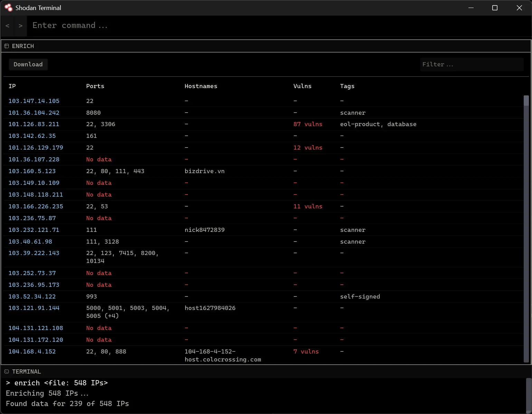Screen dimensions: 532x414
Task: Open IP link 103.39.222.143
Action: tap(34, 253)
